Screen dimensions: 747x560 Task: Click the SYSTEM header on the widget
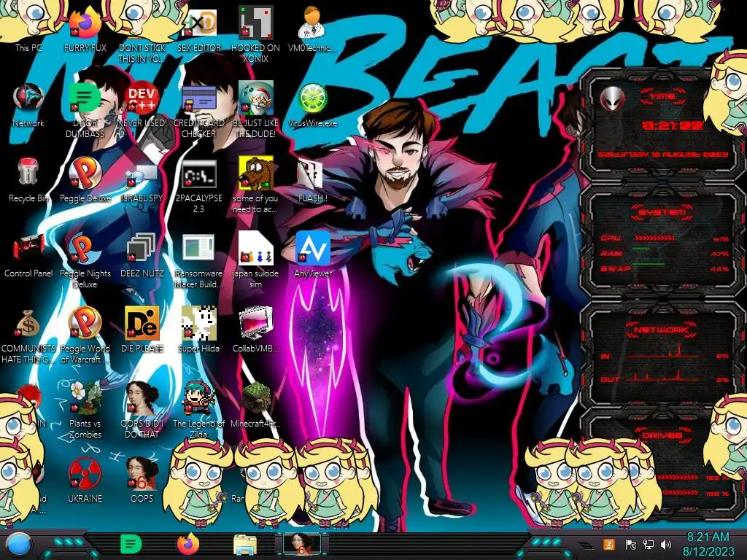pos(662,212)
